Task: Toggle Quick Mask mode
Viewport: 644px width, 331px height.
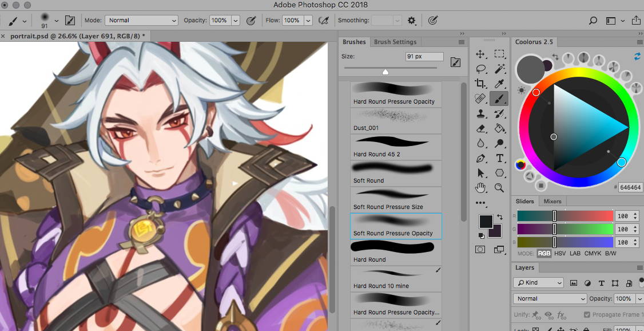Action: tap(480, 249)
